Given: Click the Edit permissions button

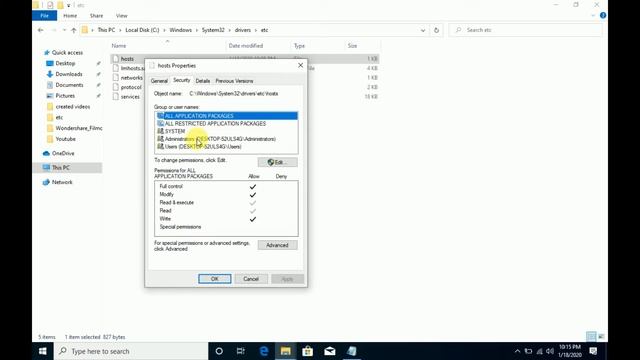Looking at the screenshot, I should click(278, 162).
